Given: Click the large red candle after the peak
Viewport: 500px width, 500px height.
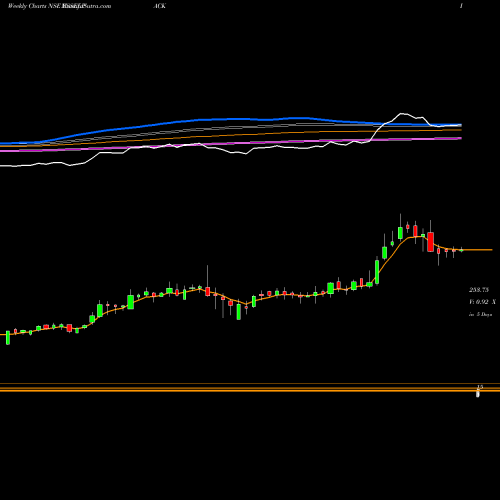Looking at the screenshot, I should (431, 242).
